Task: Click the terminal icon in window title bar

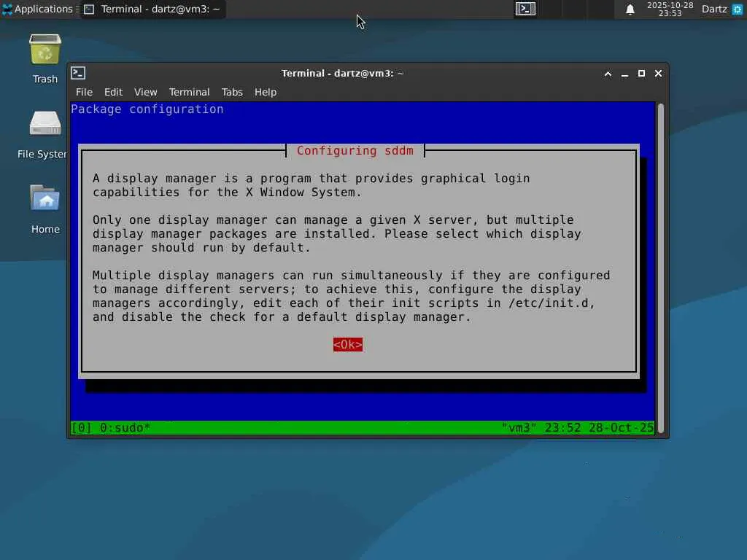Action: click(x=78, y=73)
